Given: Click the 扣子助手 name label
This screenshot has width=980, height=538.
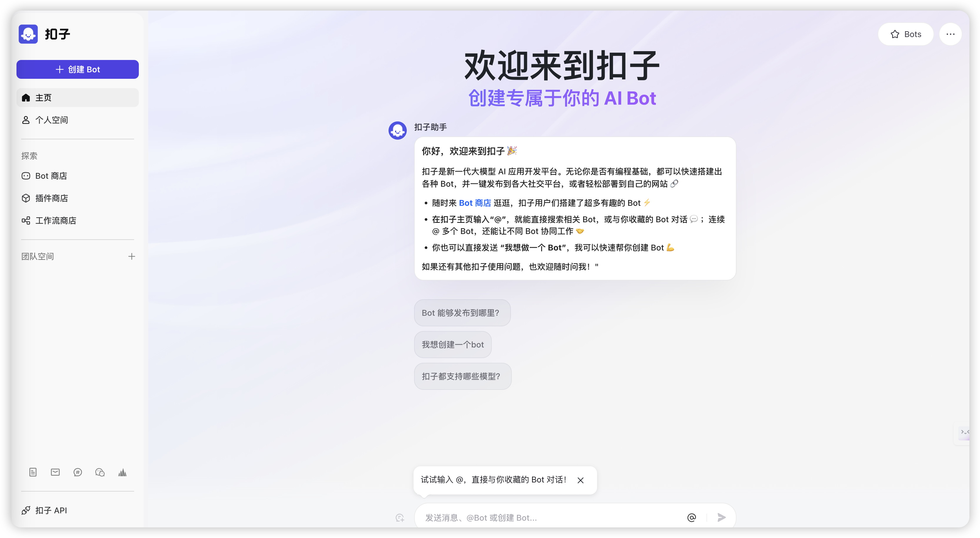Looking at the screenshot, I should pyautogui.click(x=430, y=127).
